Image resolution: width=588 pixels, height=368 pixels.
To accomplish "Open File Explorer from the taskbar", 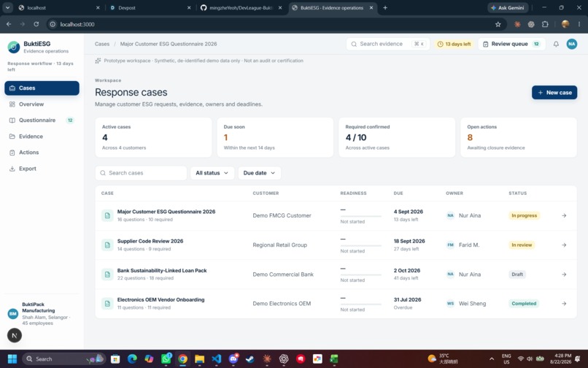I will coord(199,359).
